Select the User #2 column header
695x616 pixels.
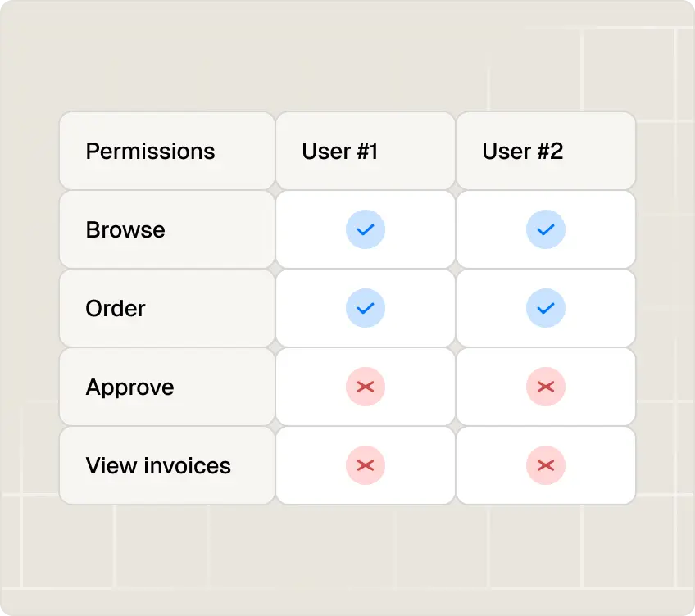tap(546, 151)
